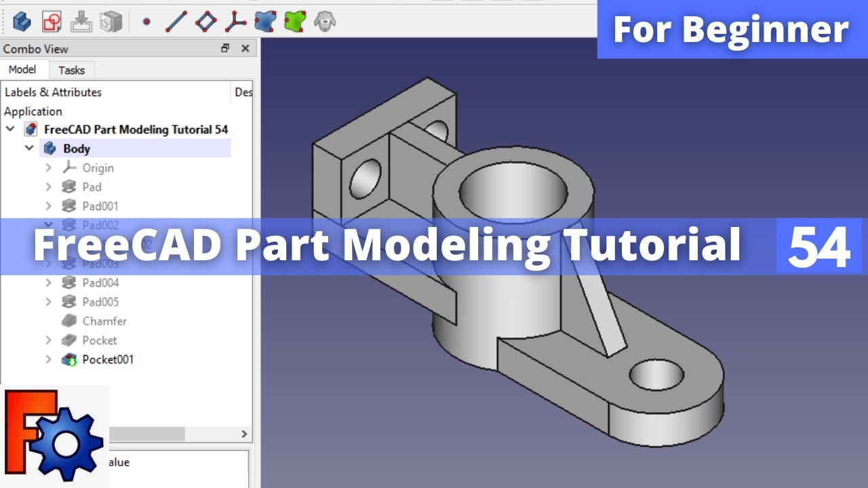Select the Pad004 tree item label
Image resolution: width=868 pixels, height=488 pixels.
pyautogui.click(x=100, y=283)
